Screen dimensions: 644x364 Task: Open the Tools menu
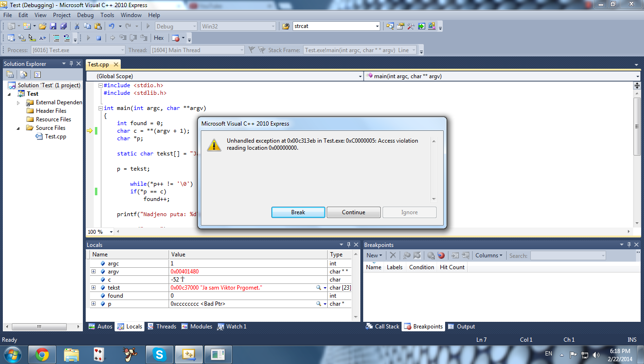click(x=107, y=15)
